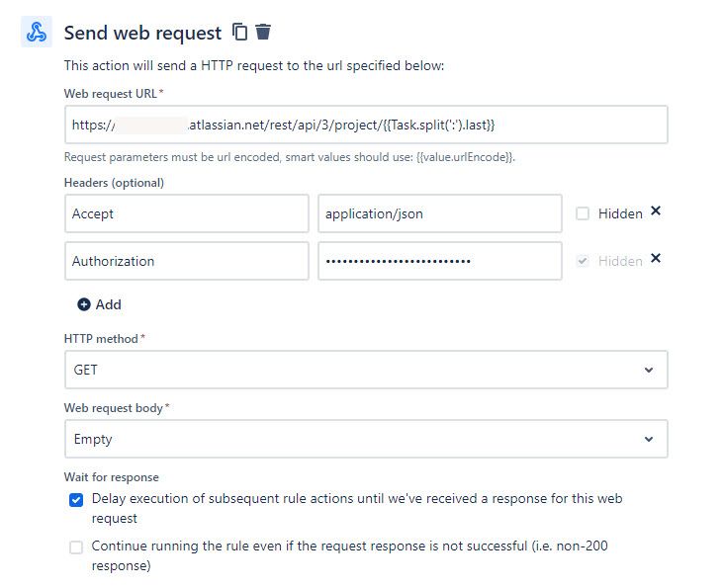Edit the application/json header value field
Screen dimensions: 724x588
[439, 213]
